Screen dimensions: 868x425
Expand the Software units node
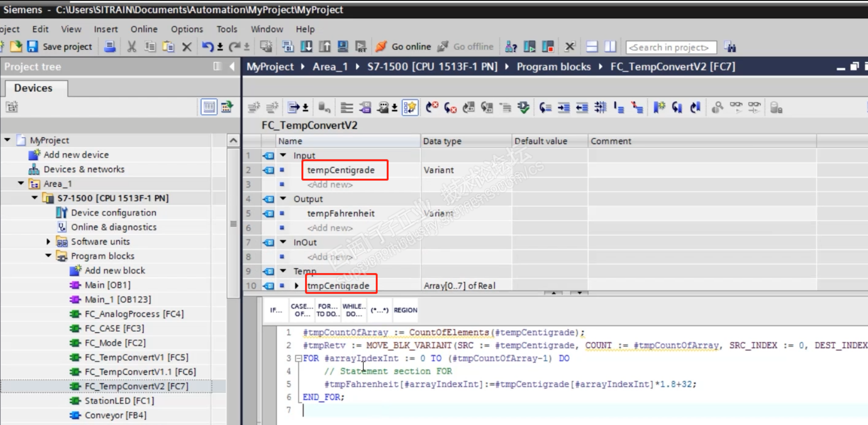[x=48, y=241]
